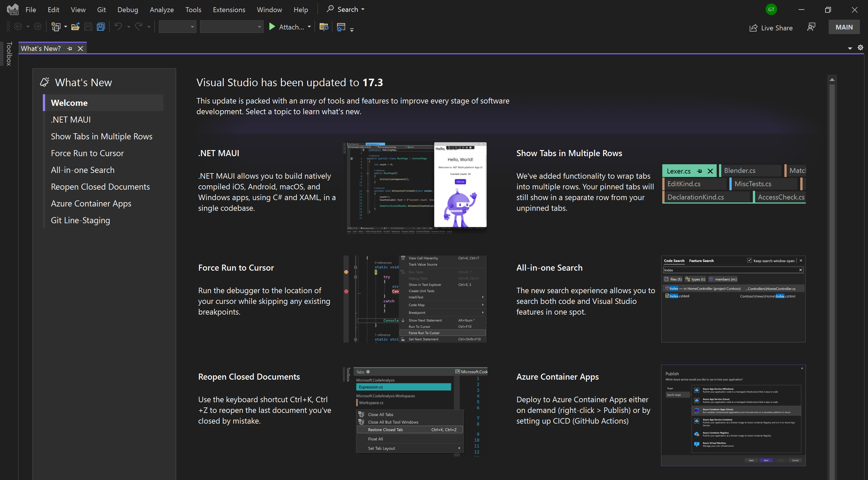Click the New Project toolbar icon
868x480 pixels.
click(x=56, y=26)
